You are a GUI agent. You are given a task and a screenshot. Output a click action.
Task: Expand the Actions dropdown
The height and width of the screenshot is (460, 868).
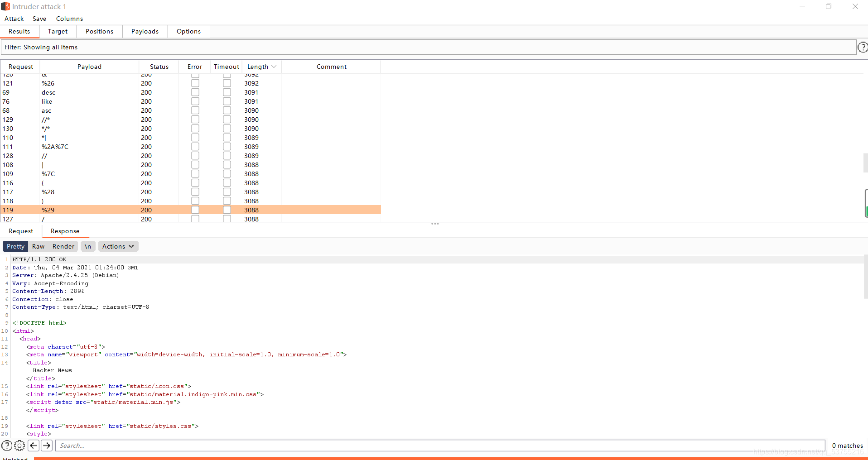point(118,246)
